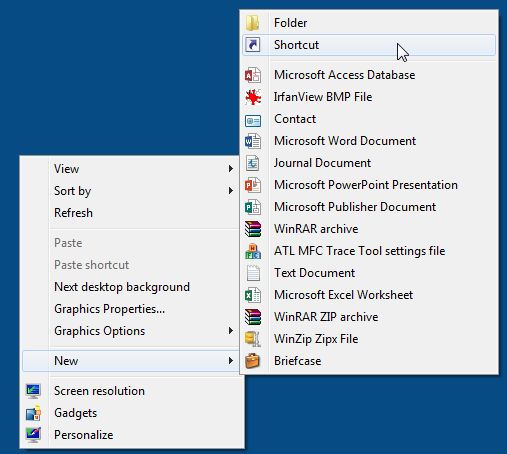Expand the Sort by submenu arrow
This screenshot has width=507, height=454.
[231, 191]
